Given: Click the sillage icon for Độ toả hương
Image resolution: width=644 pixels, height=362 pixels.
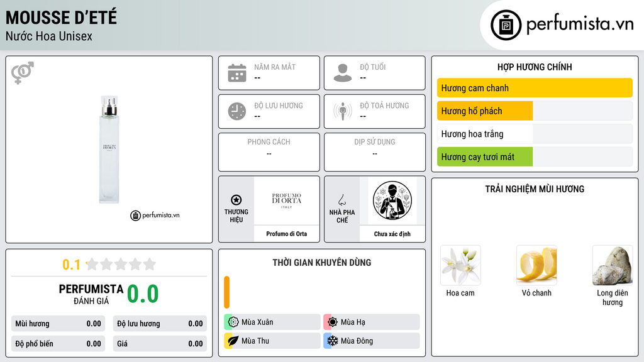Looking at the screenshot, I should point(343,111).
